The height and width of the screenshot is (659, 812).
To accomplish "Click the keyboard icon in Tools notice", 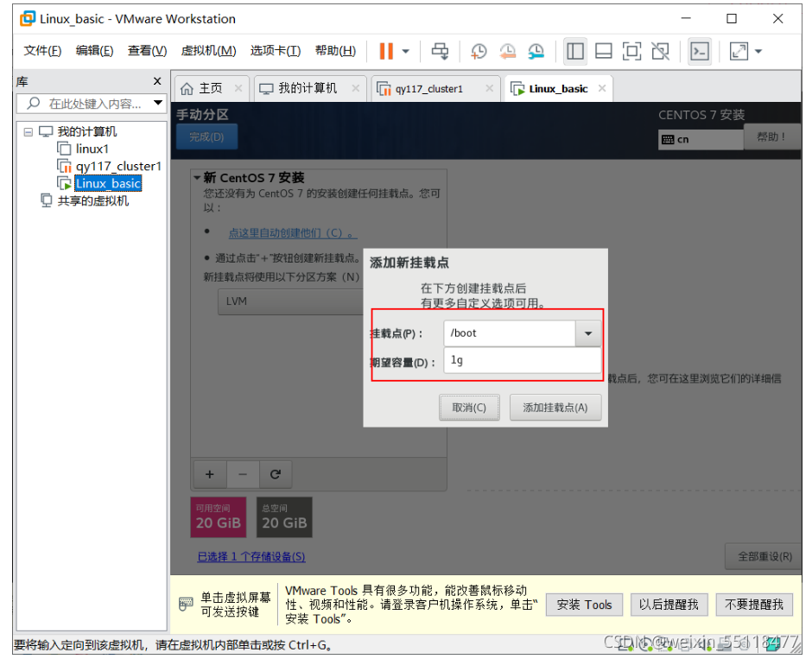I will click(x=186, y=604).
